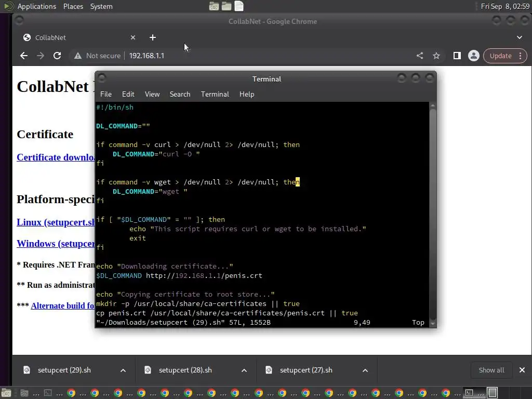This screenshot has width=532, height=399.
Task: Click the setupcert (29).sh file icon
Action: 27,370
